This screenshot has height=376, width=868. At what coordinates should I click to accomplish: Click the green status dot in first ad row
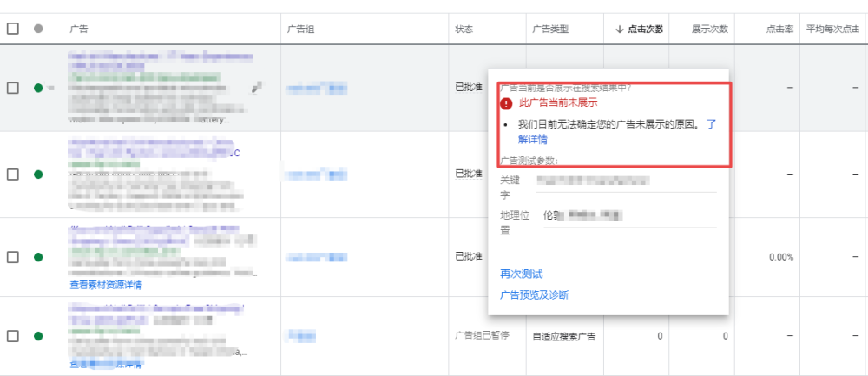pos(38,88)
